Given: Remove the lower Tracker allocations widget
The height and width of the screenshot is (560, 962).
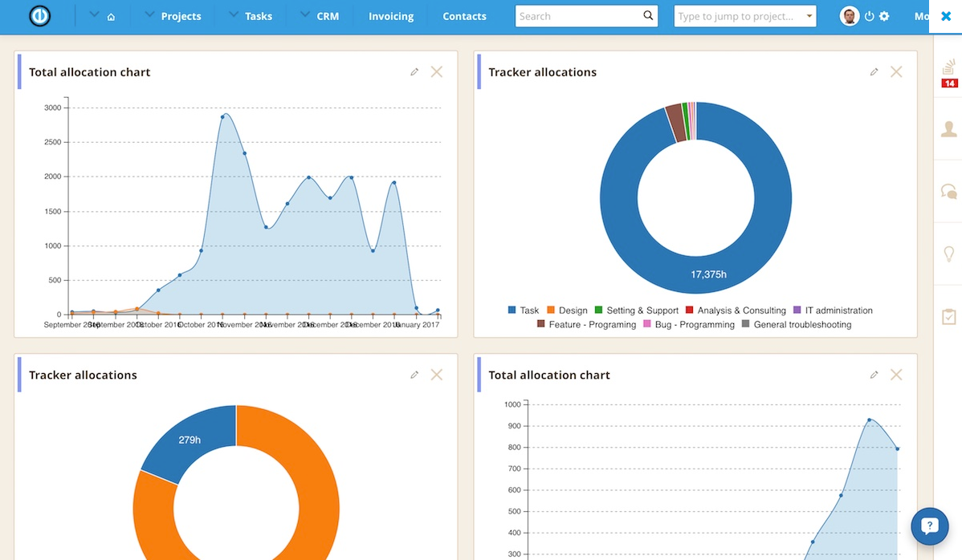Looking at the screenshot, I should tap(437, 375).
